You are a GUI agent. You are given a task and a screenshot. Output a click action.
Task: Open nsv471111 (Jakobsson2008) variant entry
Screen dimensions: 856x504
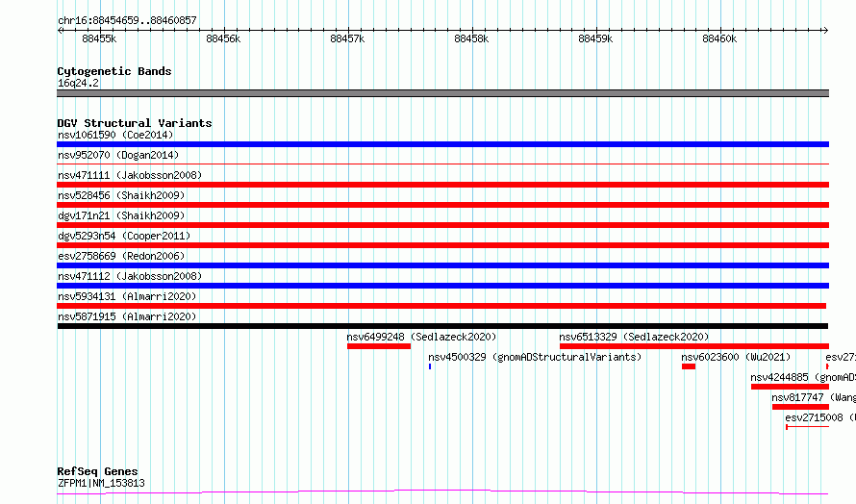130,175
